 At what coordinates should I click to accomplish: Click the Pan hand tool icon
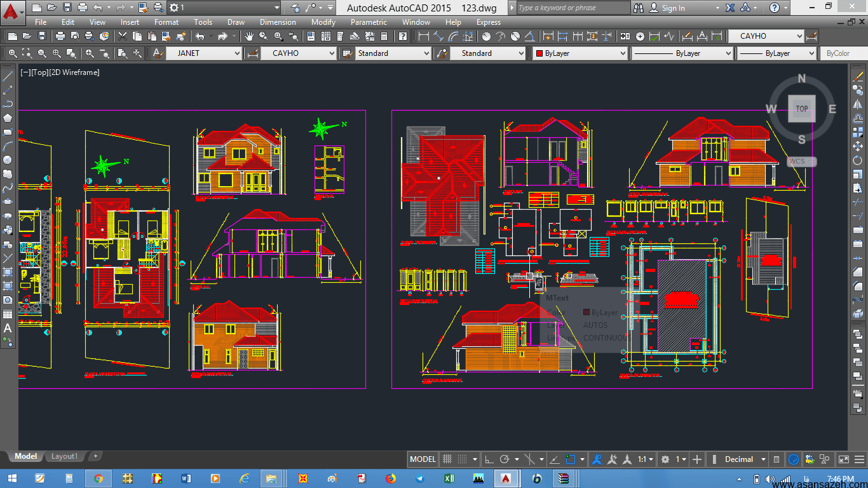[250, 36]
